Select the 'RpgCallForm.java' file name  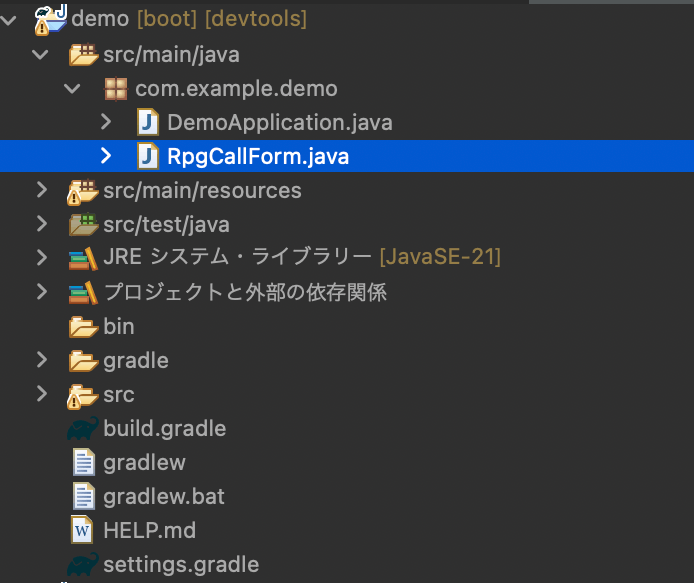coord(258,157)
